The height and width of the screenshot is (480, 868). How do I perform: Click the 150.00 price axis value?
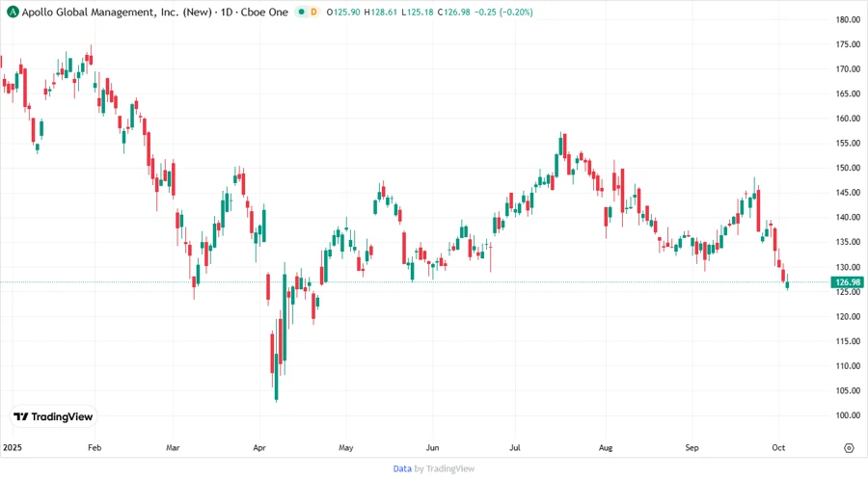848,168
